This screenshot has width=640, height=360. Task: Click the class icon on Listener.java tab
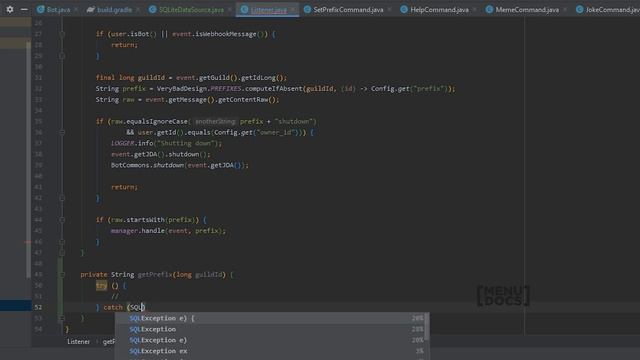coord(244,9)
